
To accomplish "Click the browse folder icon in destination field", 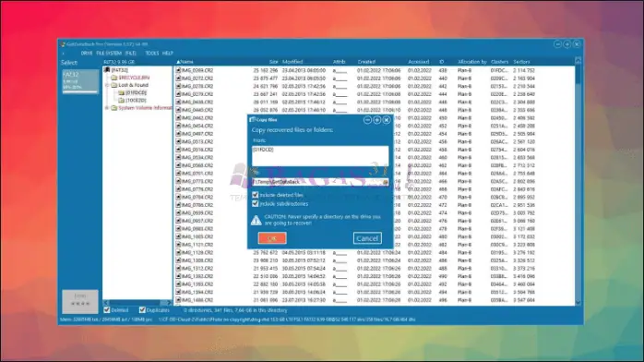I will pyautogui.click(x=385, y=182).
